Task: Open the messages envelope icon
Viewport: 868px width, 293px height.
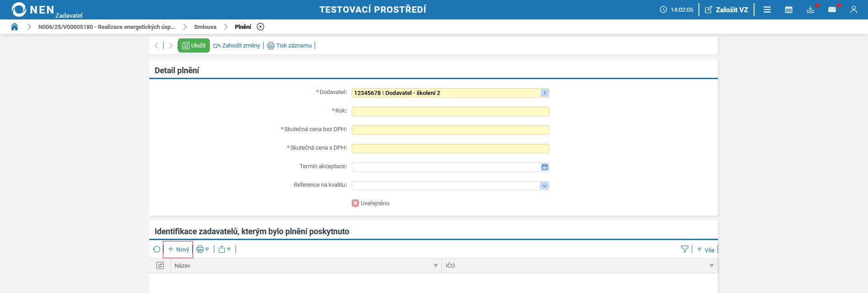Action: point(832,9)
